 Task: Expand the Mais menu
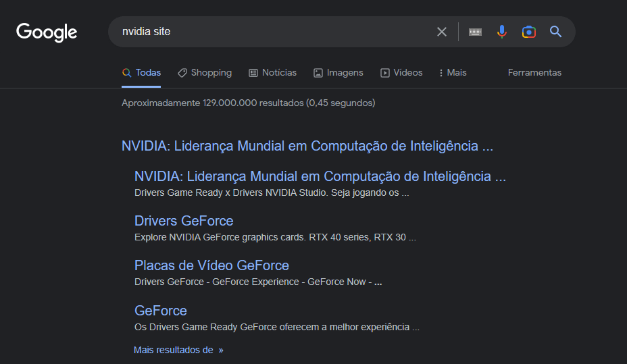pos(453,73)
